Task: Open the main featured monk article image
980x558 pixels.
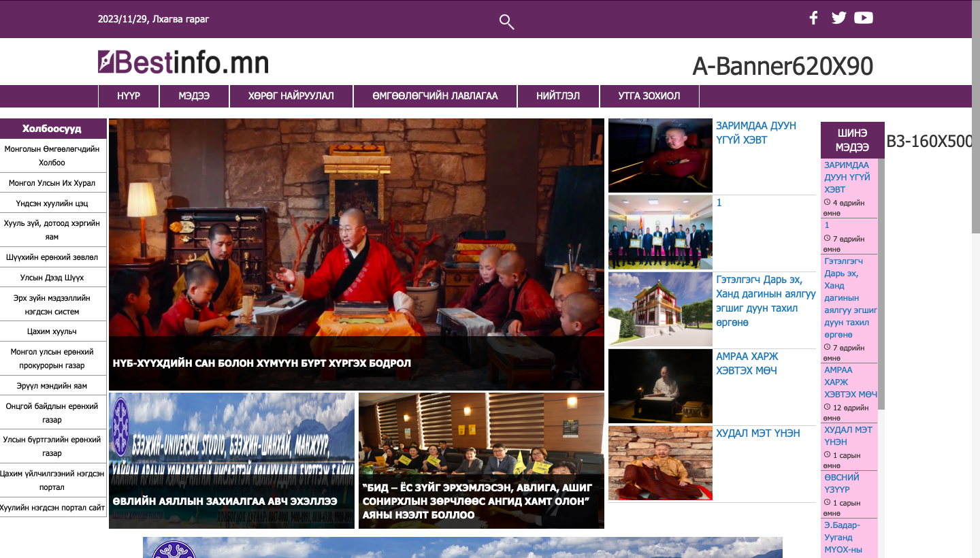Action: click(x=356, y=238)
